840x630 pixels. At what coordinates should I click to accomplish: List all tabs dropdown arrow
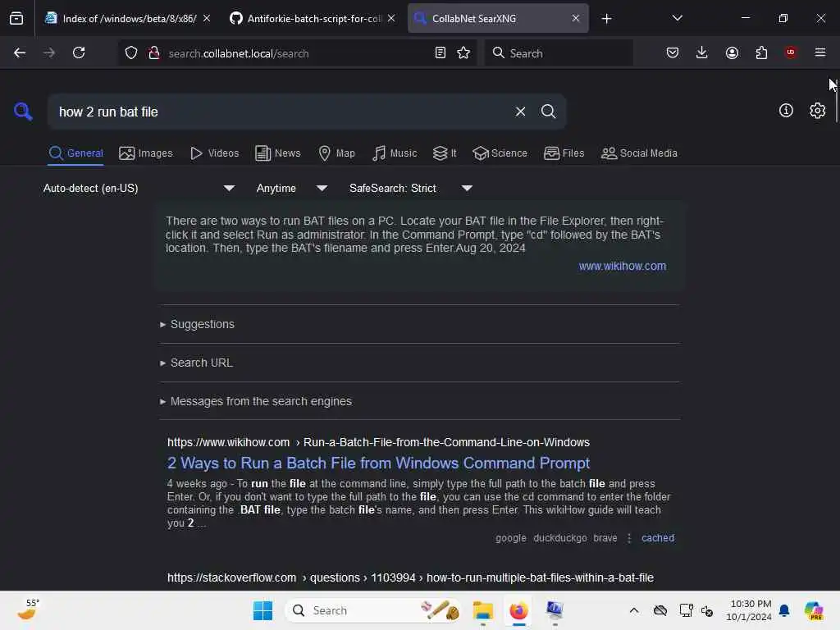677,18
